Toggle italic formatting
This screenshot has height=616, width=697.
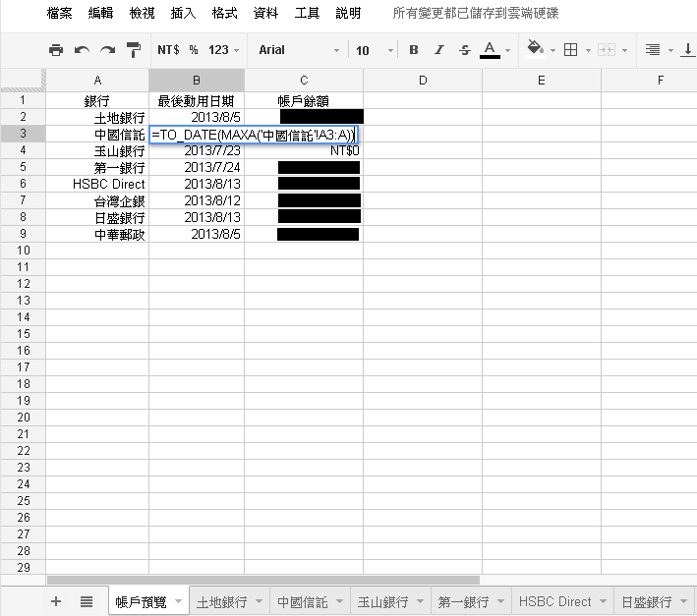439,50
